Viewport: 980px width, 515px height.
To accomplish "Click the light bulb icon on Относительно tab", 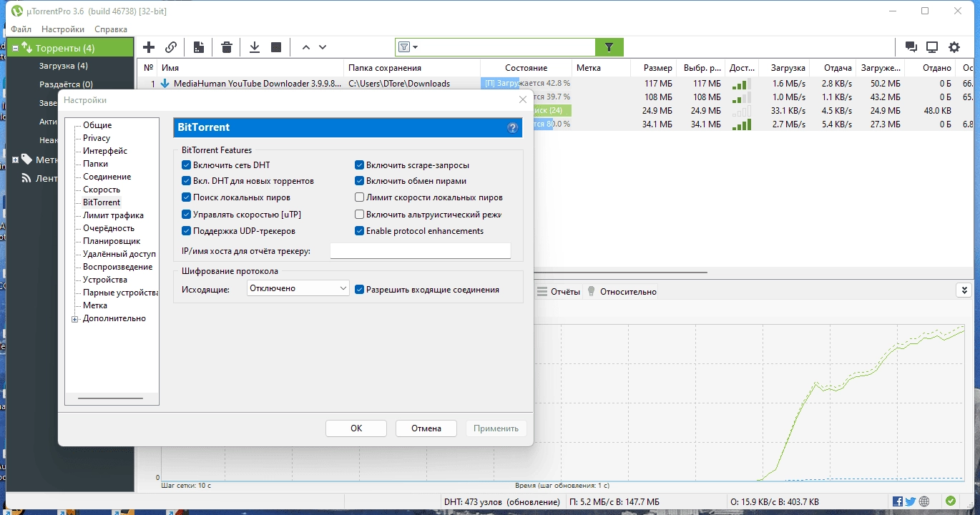I will pos(592,291).
